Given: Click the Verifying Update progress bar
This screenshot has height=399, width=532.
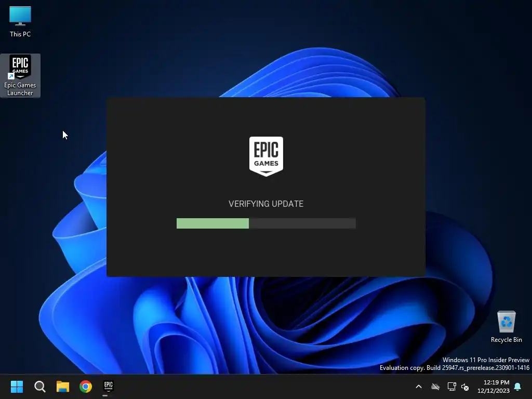Looking at the screenshot, I should (x=267, y=223).
